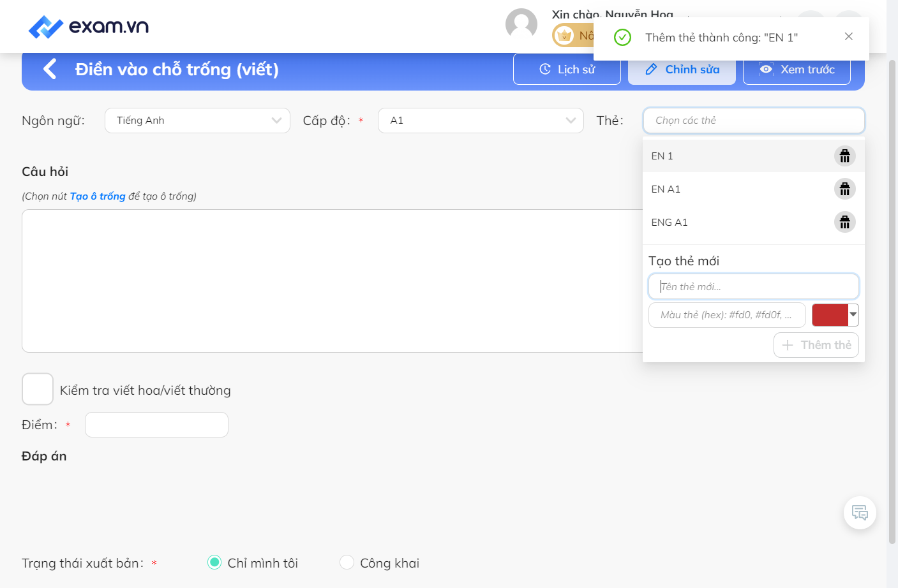Delete the ENG A1 tag
Viewport: 898px width, 588px height.
[844, 222]
